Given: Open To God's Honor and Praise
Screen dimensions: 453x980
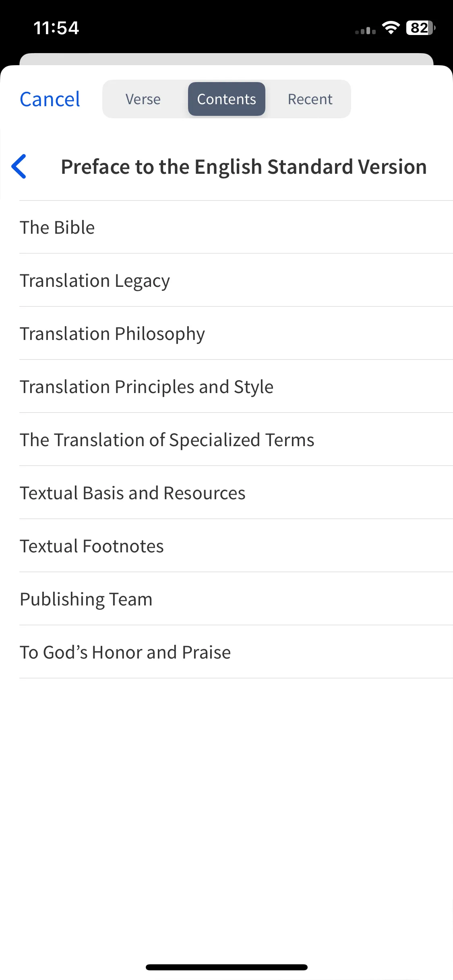Looking at the screenshot, I should pyautogui.click(x=236, y=652).
